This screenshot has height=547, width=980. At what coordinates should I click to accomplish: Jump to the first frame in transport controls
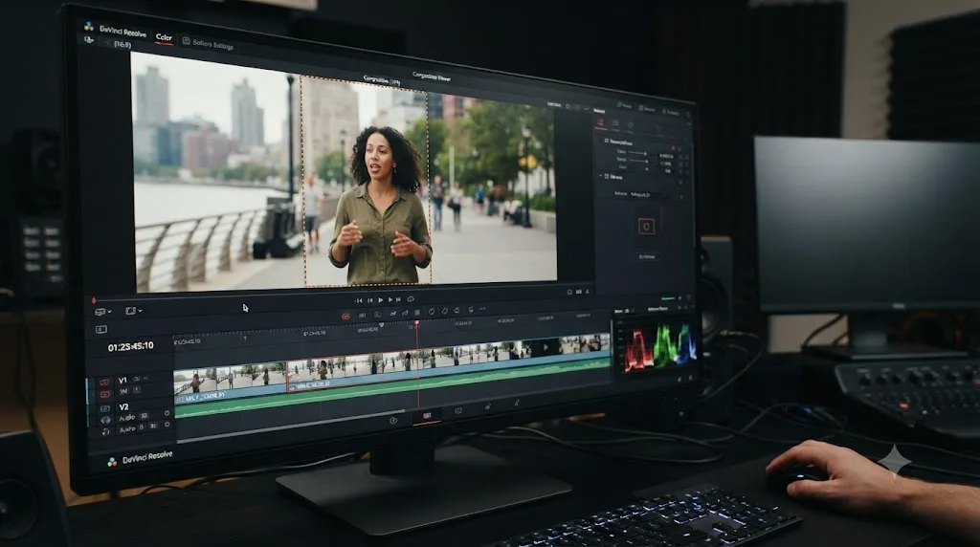(360, 300)
